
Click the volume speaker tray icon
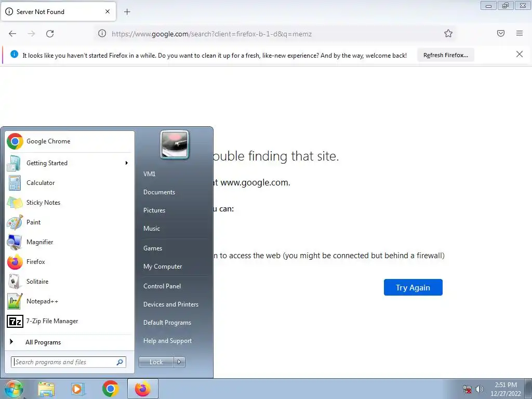coord(480,389)
